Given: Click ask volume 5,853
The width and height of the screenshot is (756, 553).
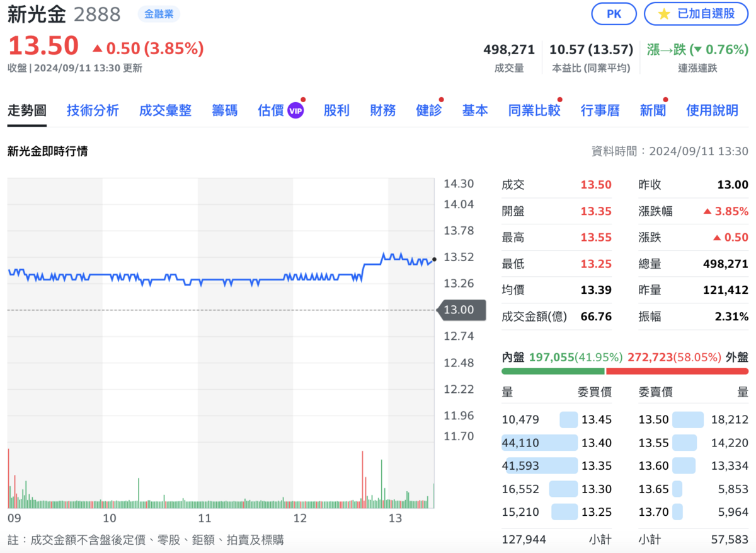Looking at the screenshot, I should click(732, 489).
